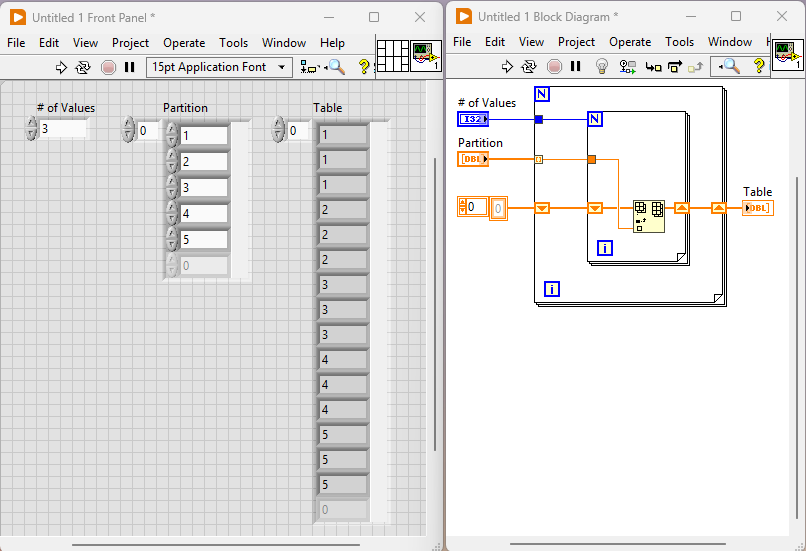The height and width of the screenshot is (551, 806).
Task: Open Tools menu in Block Diagram window
Action: (679, 42)
